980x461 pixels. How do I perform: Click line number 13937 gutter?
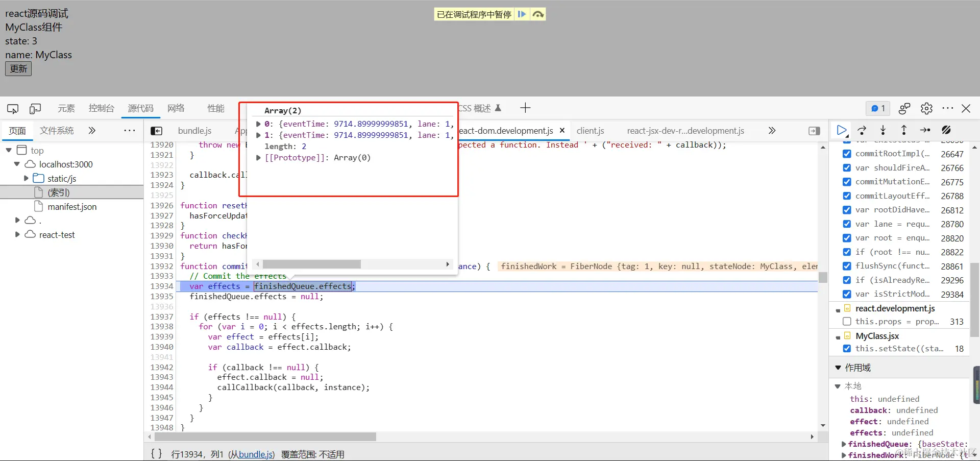tap(162, 317)
